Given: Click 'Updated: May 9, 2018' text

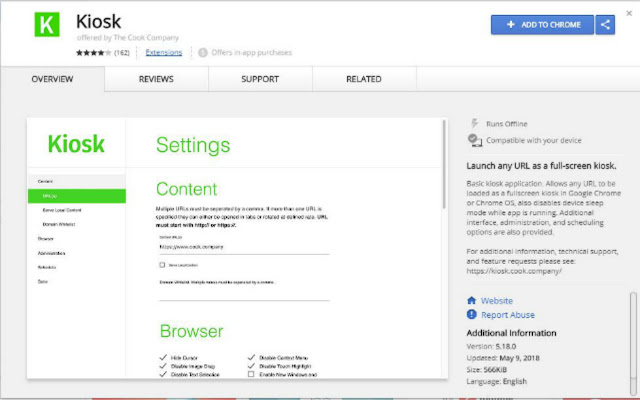Looking at the screenshot, I should (503, 358).
